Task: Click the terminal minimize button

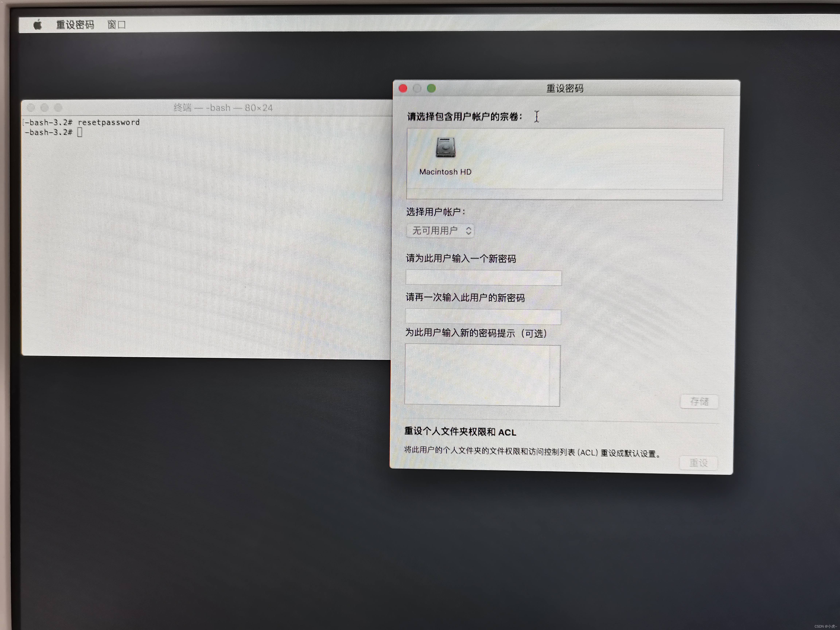Action: pos(45,108)
